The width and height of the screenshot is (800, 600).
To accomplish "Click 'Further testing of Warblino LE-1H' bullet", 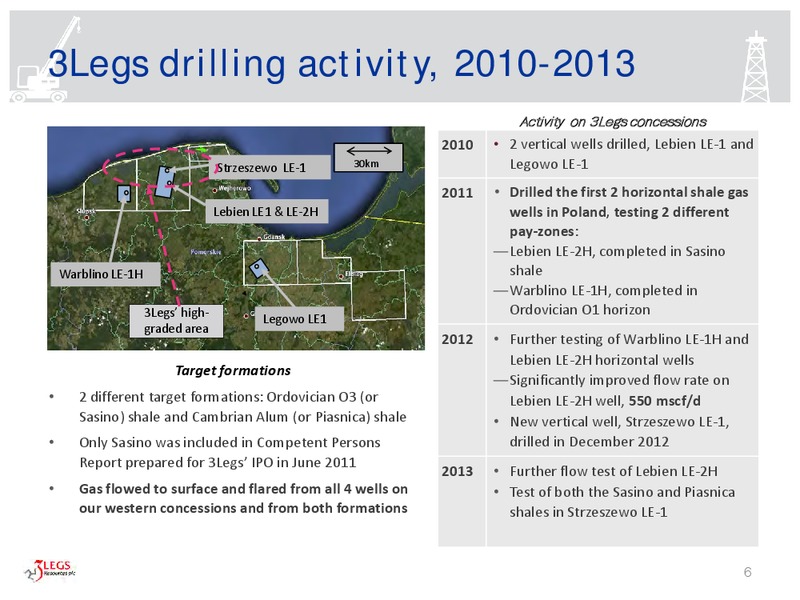I will pos(629,349).
